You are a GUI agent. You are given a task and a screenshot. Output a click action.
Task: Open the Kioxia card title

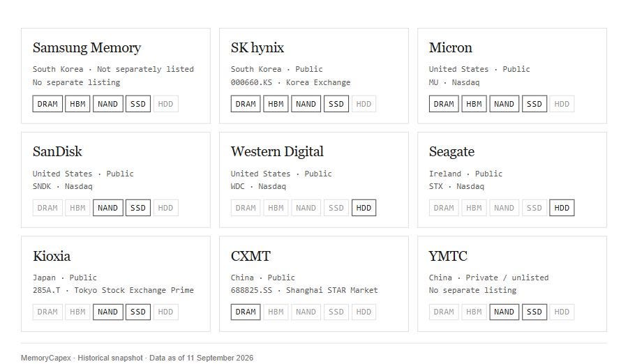[x=52, y=256]
